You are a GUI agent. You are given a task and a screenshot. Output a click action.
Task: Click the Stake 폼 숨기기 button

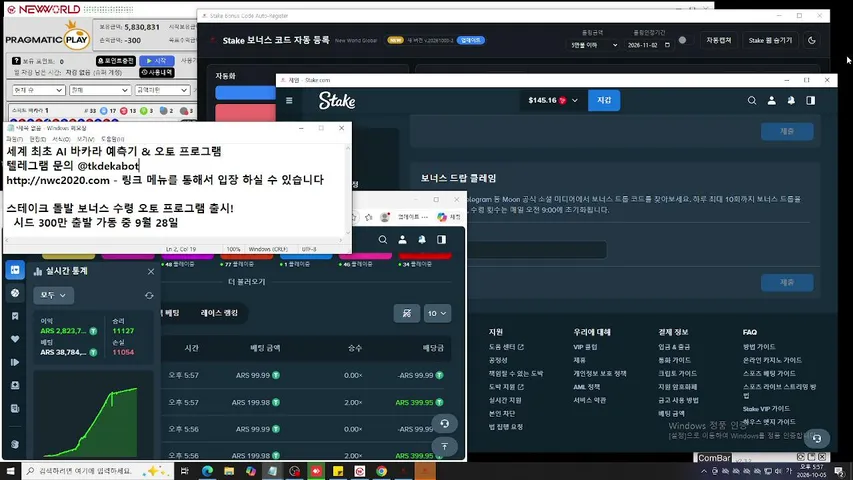point(770,40)
